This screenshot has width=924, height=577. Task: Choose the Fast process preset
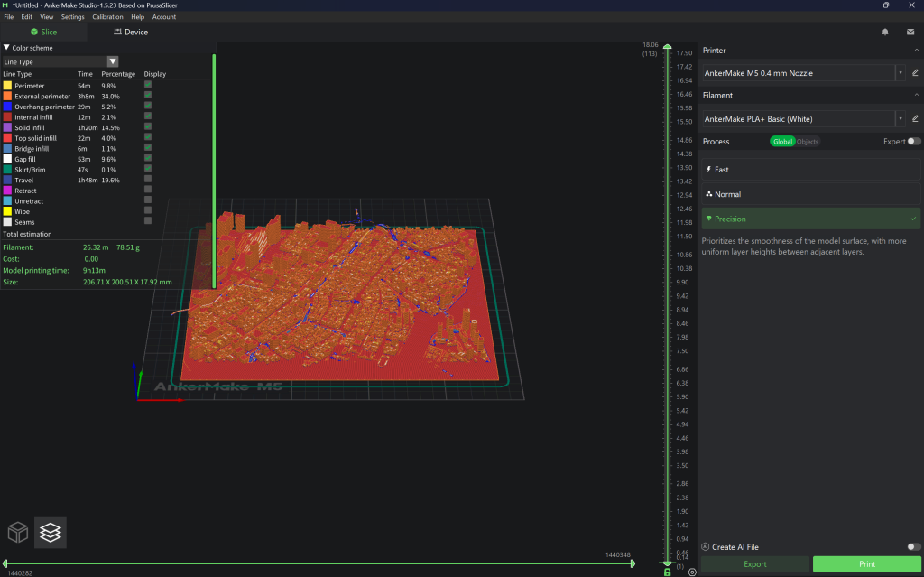pos(810,170)
